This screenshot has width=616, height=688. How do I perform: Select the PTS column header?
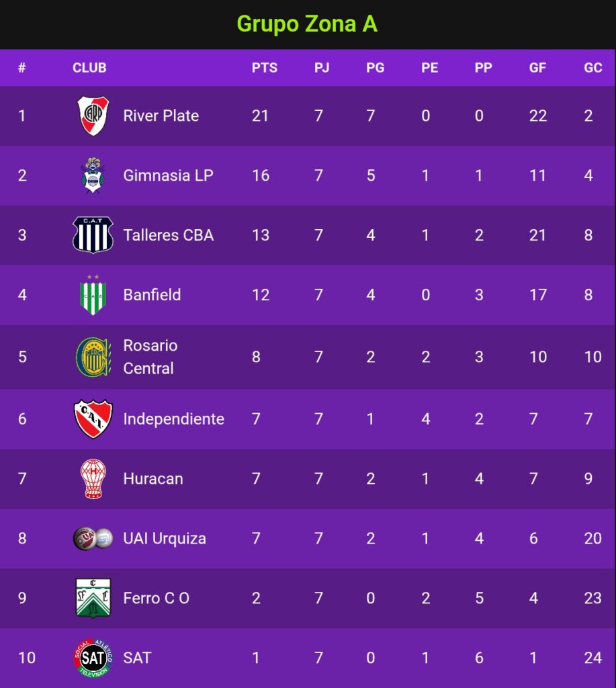(265, 68)
